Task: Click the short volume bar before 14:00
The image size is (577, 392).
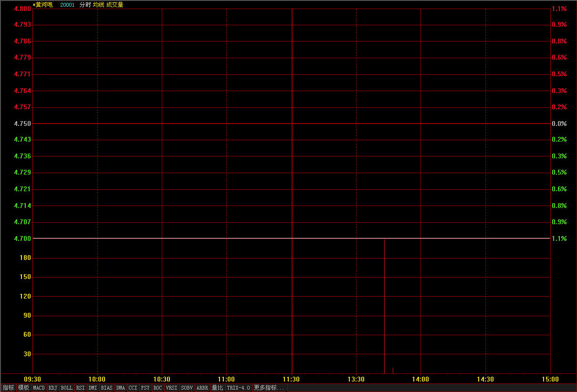Action: [393, 371]
